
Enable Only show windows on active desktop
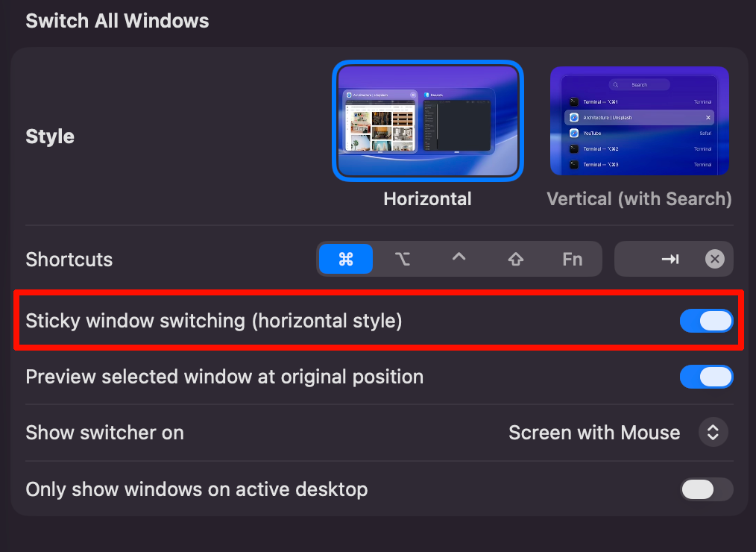pyautogui.click(x=706, y=489)
